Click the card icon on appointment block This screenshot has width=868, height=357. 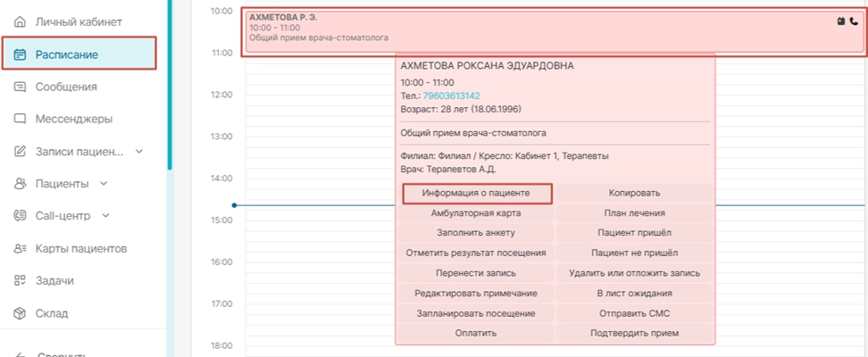coord(841,21)
